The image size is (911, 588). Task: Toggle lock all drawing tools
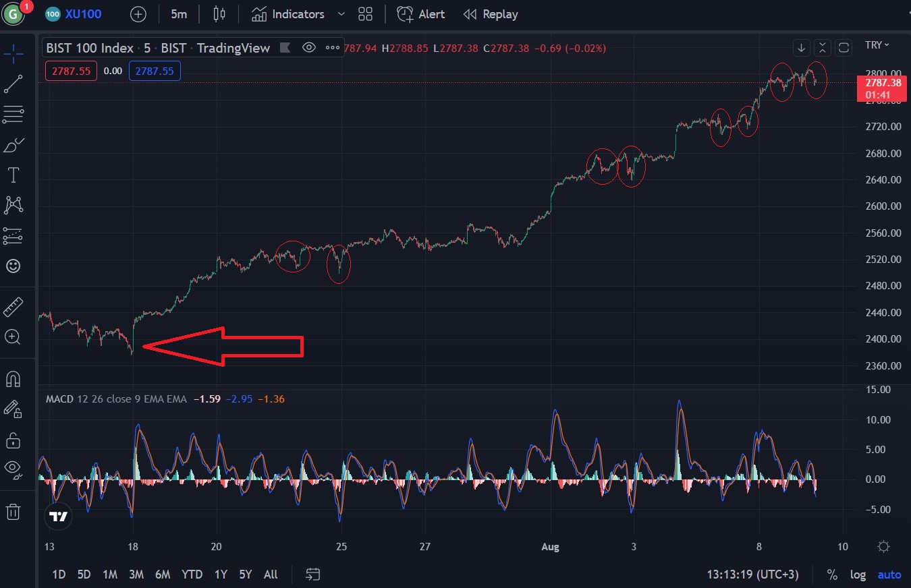pos(13,440)
